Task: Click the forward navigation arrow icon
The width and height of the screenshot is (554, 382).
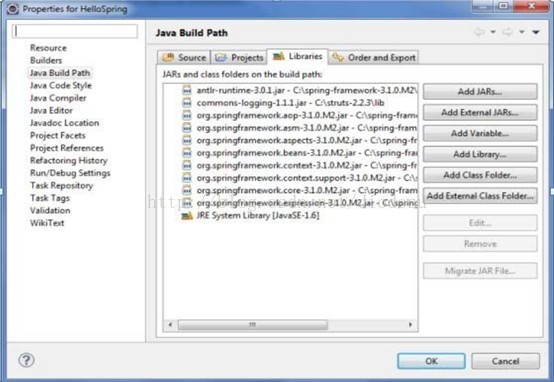Action: pos(508,32)
